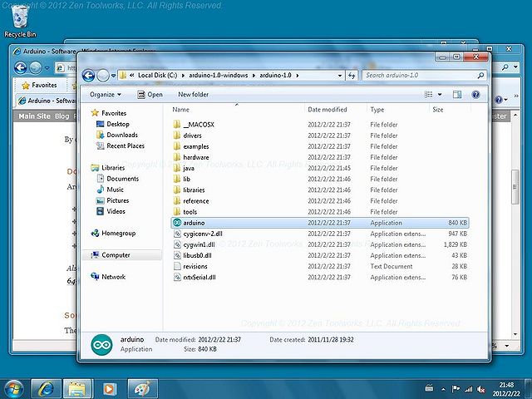The width and height of the screenshot is (532, 399).
Task: Go back in the Explorer window
Action: tap(89, 76)
